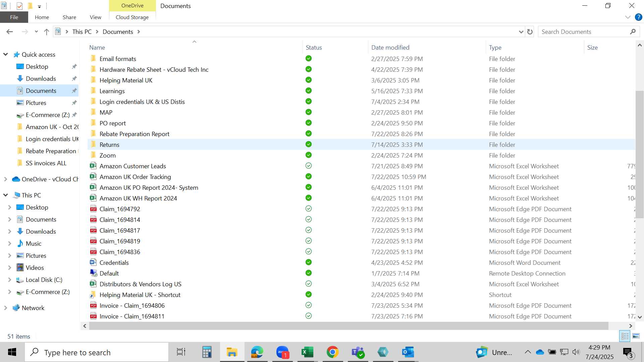Open Excel from taskbar

(307, 352)
